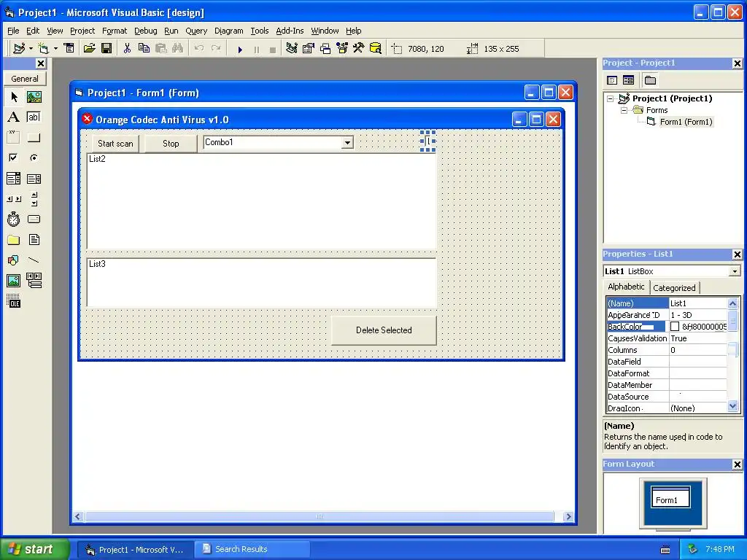Select the CheckBox tool in toolbox
Screen dimensions: 747x560
14,157
